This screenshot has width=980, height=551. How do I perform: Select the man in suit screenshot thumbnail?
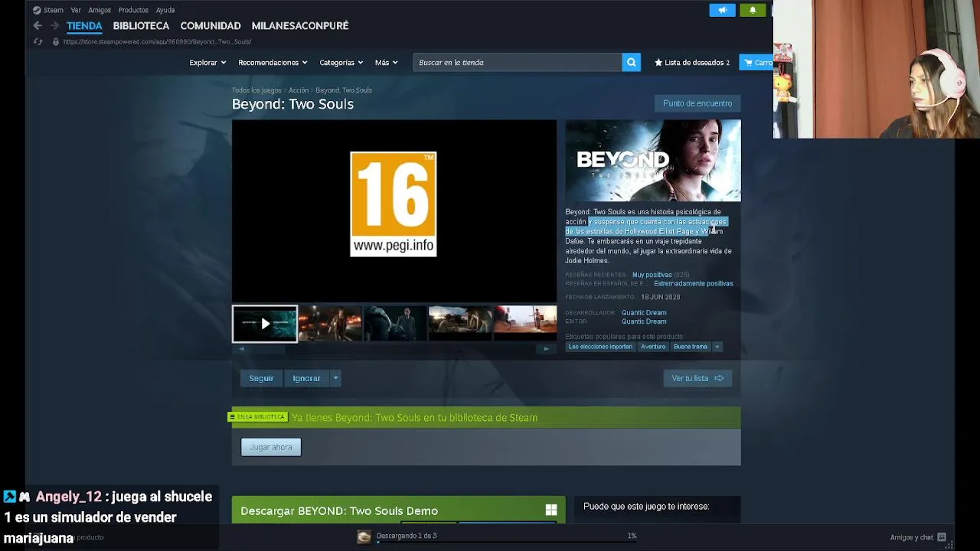coord(395,324)
